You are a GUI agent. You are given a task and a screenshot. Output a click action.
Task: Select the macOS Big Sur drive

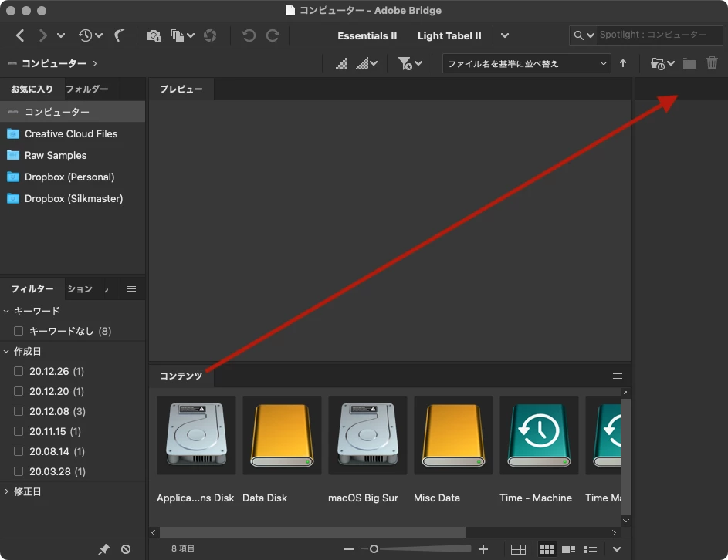(x=367, y=435)
